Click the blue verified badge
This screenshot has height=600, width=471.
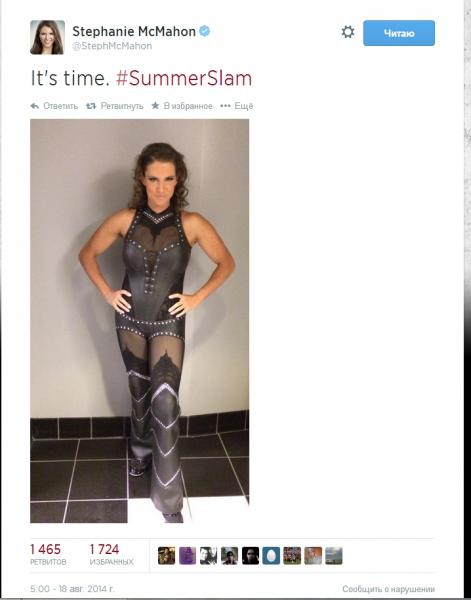[x=205, y=31]
